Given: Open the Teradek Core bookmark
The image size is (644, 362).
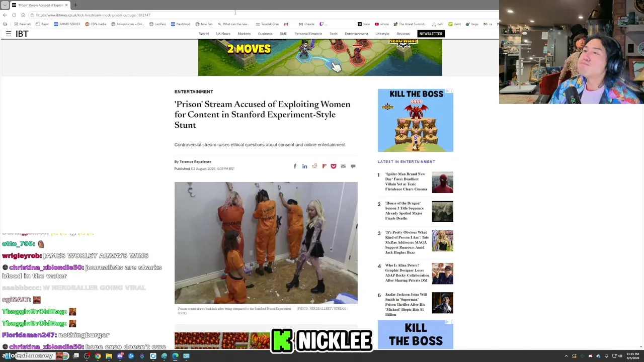Looking at the screenshot, I should [267, 24].
